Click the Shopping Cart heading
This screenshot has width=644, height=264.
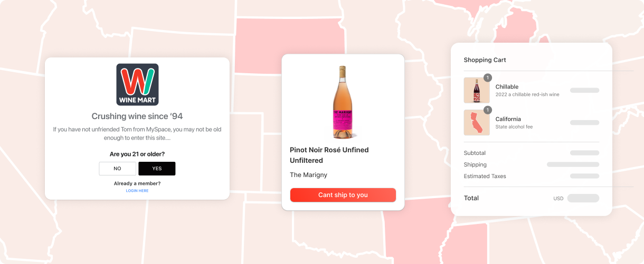[485, 60]
